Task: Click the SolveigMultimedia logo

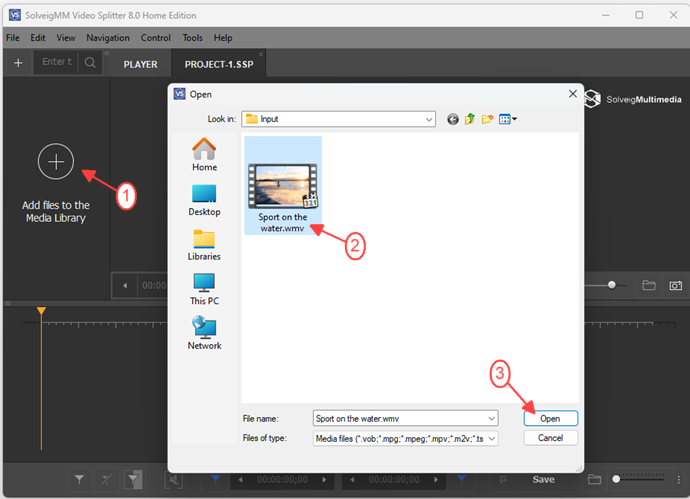Action: click(633, 99)
